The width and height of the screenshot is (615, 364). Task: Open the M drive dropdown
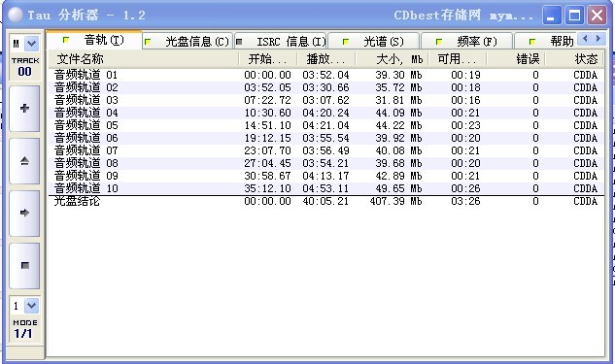point(31,44)
